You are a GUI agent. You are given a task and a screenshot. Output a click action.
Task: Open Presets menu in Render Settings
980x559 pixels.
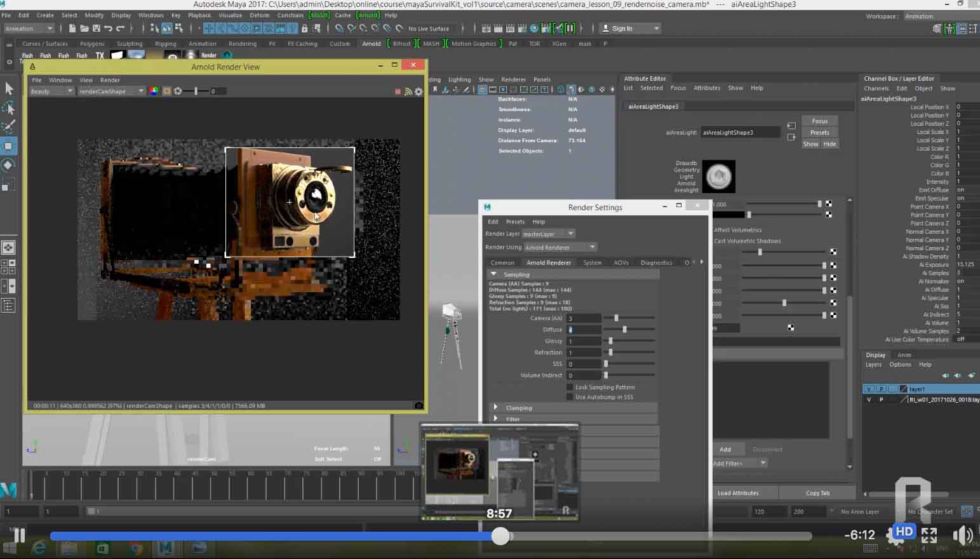pos(515,222)
